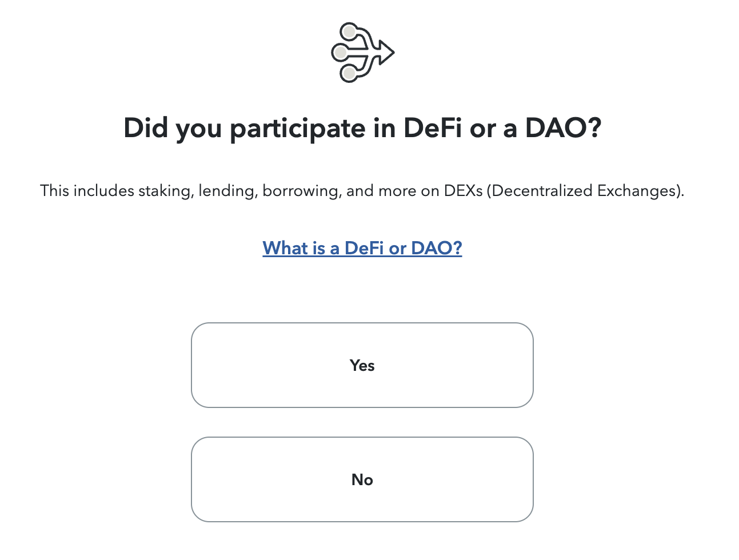Click the word "borrowing" in the description

coord(300,191)
